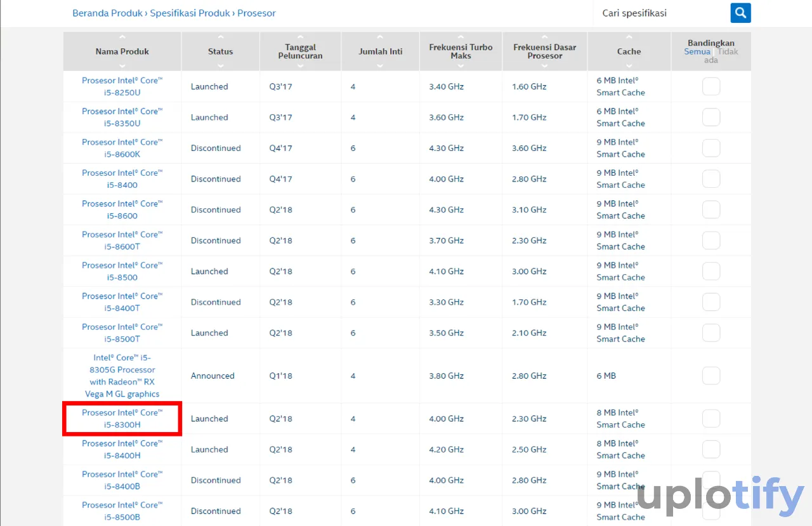Open Prosesor Intel Core i5-8250U link

(x=122, y=86)
